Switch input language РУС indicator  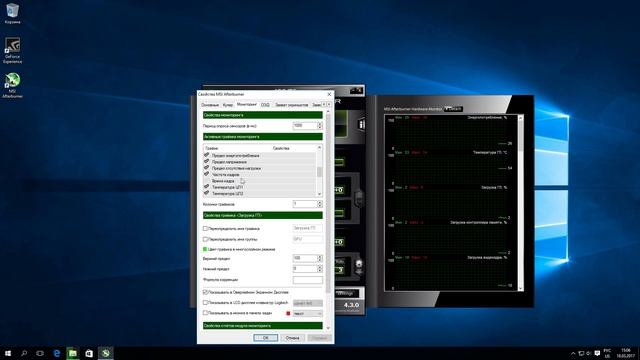[607, 353]
